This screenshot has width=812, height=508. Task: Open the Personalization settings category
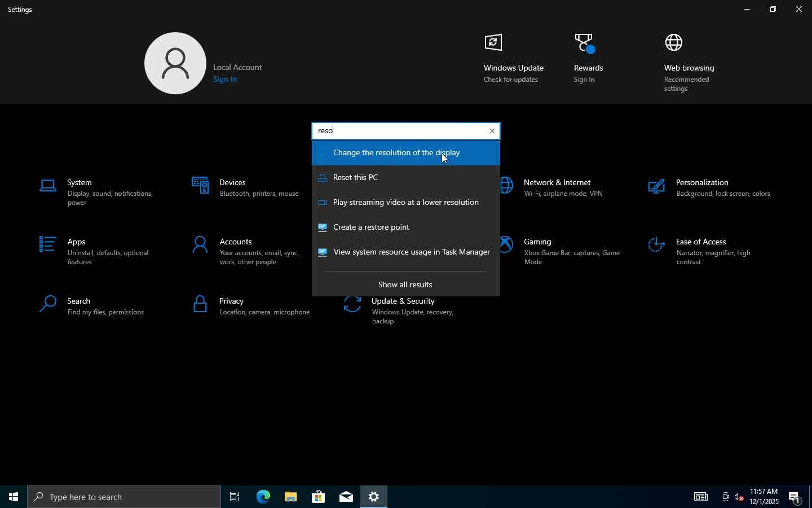pos(702,183)
